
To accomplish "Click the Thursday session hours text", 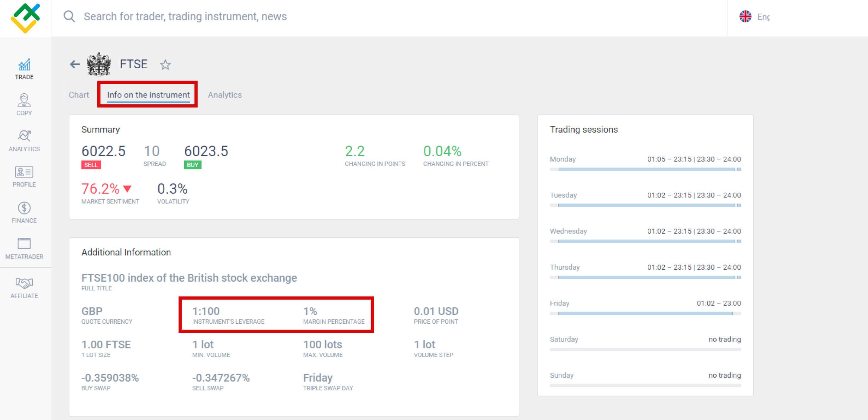I will (x=694, y=267).
